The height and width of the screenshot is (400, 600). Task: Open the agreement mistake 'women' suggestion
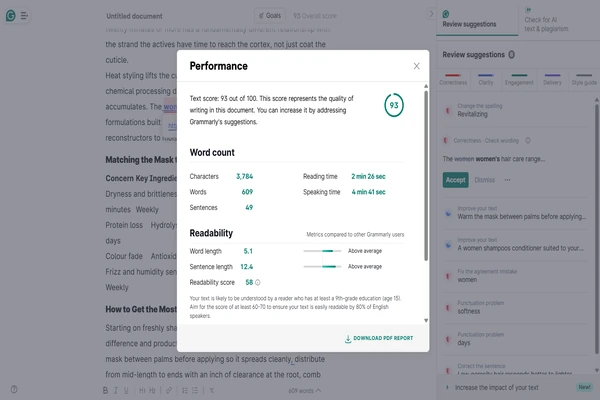[515, 276]
